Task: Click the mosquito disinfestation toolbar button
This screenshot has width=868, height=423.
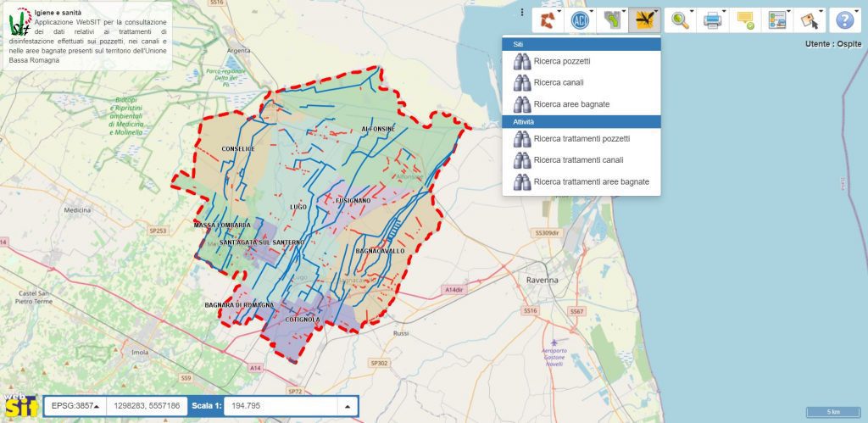Action: click(643, 19)
